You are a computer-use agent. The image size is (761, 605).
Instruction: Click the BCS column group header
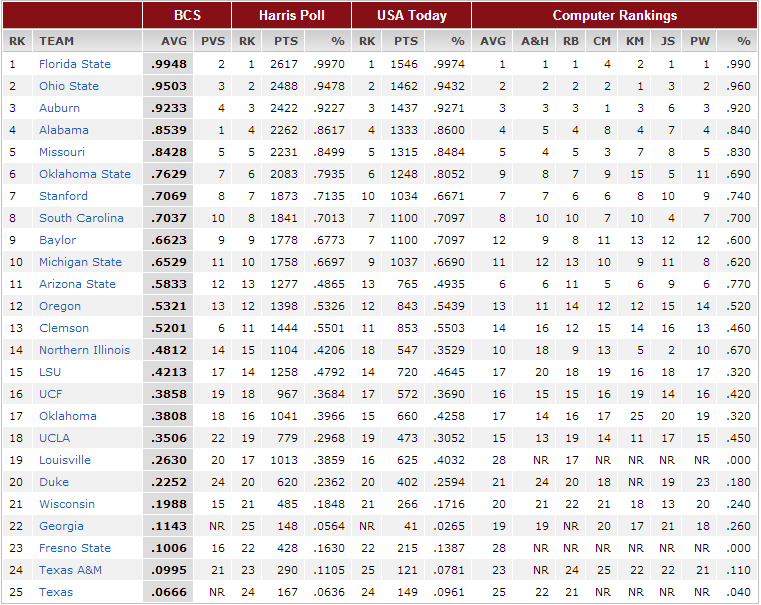pos(187,15)
